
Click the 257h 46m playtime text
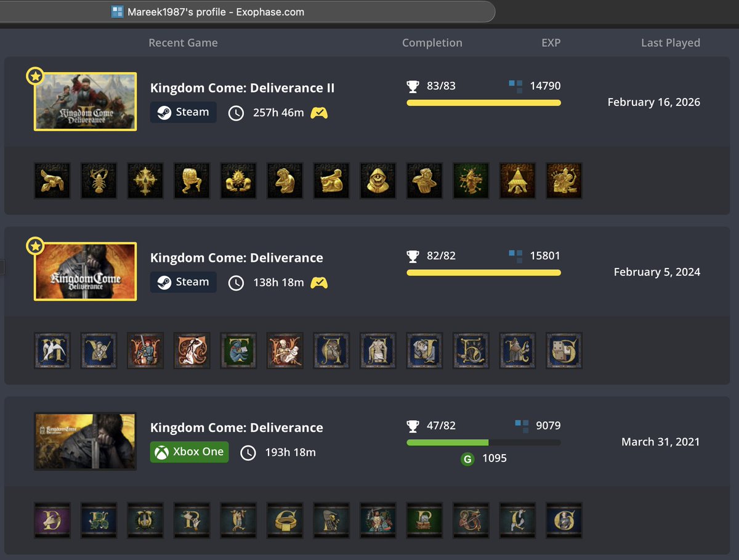point(278,113)
